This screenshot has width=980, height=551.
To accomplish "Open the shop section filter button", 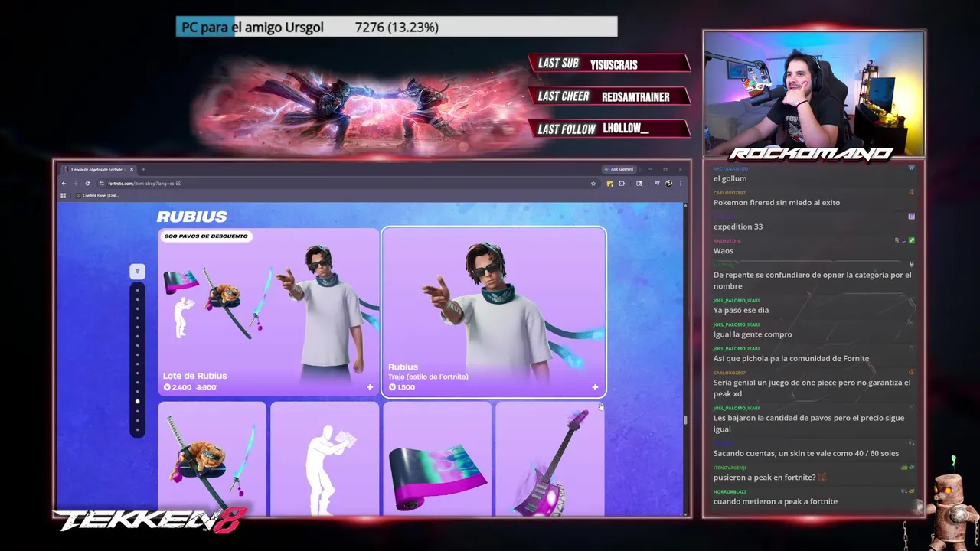I will coord(137,271).
